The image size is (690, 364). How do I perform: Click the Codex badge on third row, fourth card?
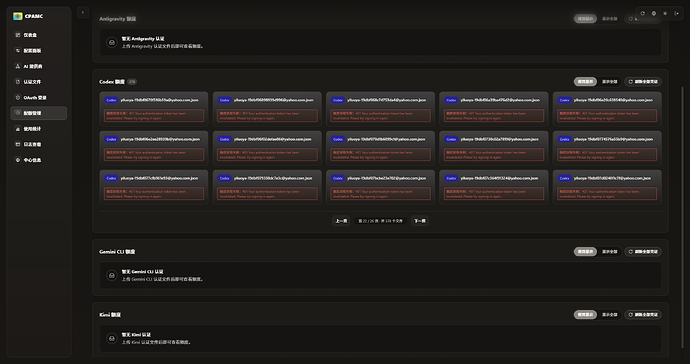tap(451, 178)
